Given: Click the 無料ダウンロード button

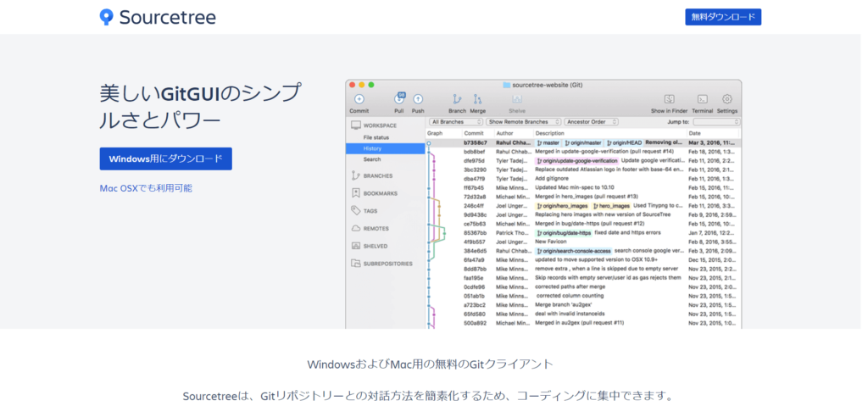Looking at the screenshot, I should [723, 17].
